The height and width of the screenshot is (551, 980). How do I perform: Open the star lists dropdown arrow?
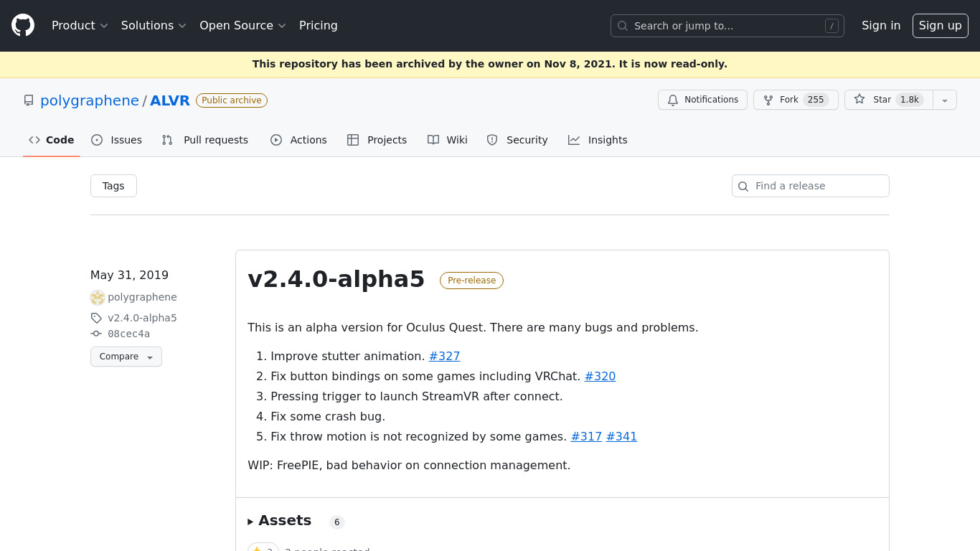click(945, 100)
